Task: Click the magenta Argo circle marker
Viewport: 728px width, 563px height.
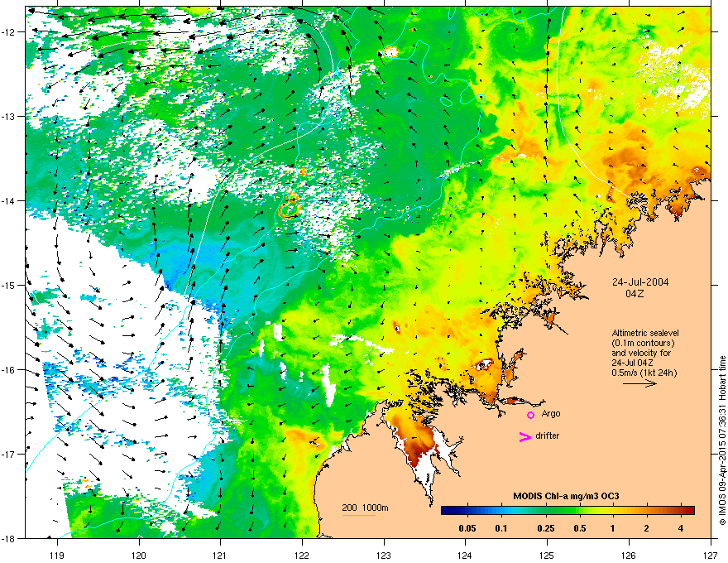Action: tap(530, 415)
